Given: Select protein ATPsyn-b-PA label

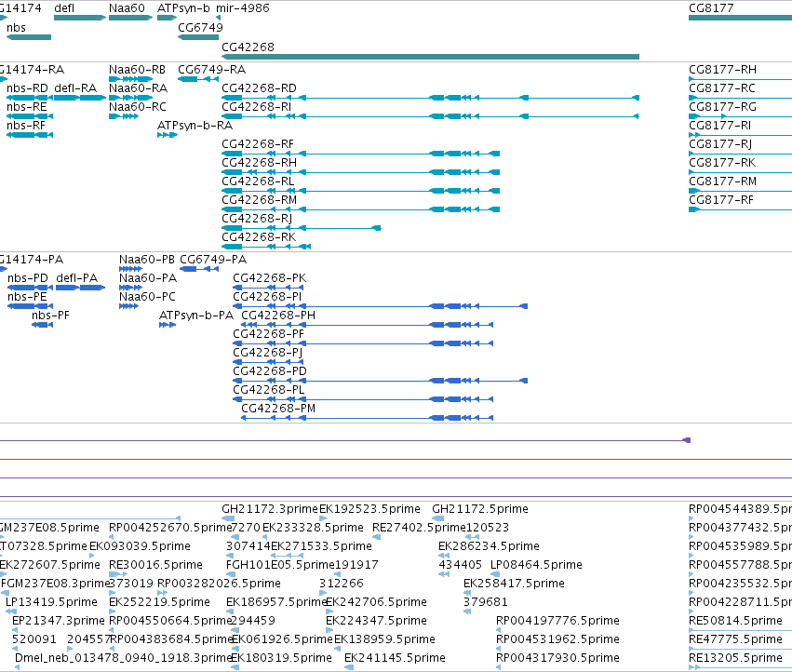Looking at the screenshot, I should (196, 316).
